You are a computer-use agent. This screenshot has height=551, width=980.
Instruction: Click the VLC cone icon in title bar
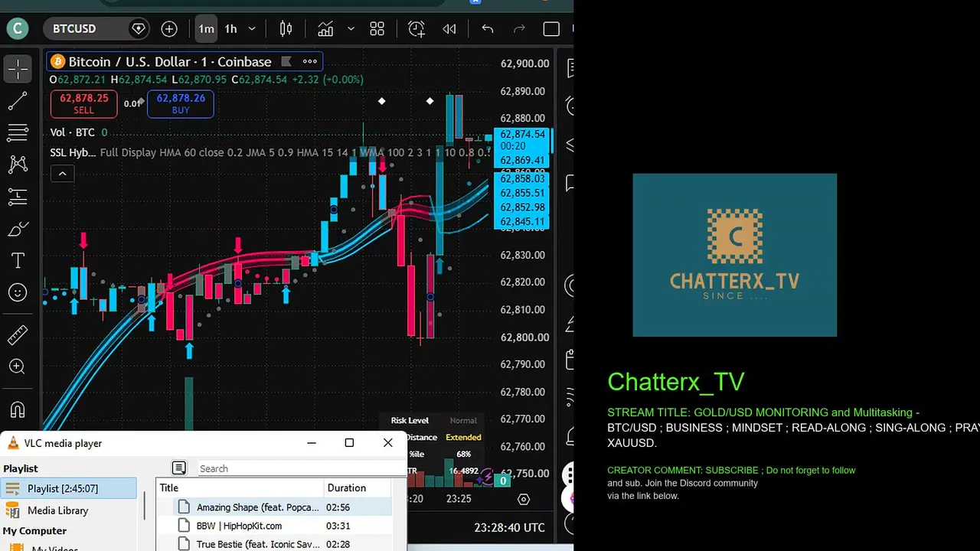click(11, 443)
